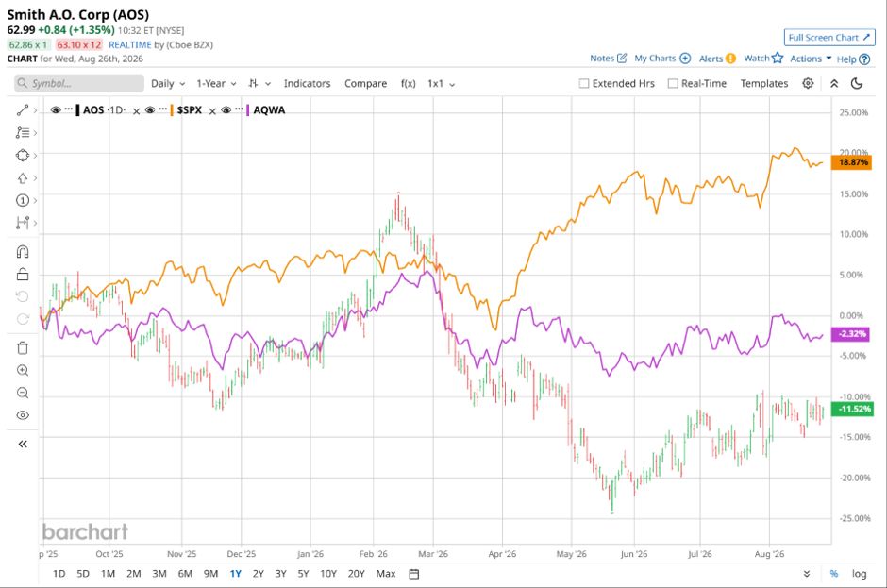Hide the AQWA series with eye icon
Screen dimensions: 887x588
pyautogui.click(x=226, y=109)
